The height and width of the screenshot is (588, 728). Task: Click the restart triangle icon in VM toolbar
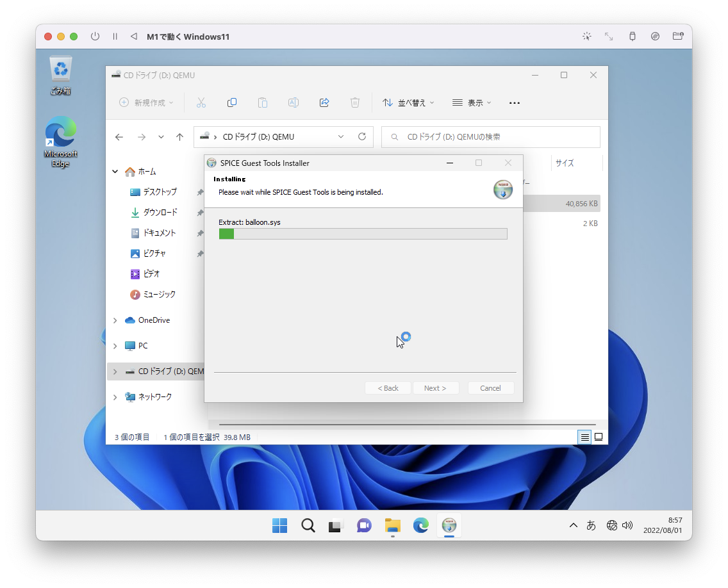[134, 37]
